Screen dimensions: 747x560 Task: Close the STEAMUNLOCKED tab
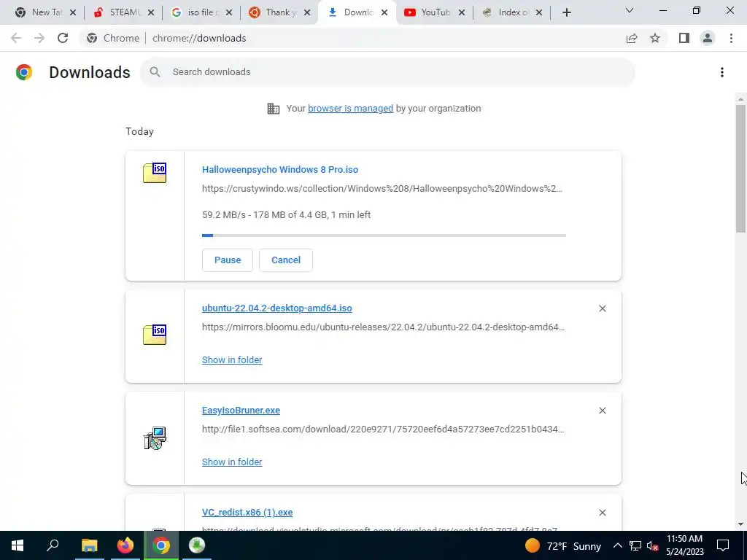pos(151,13)
